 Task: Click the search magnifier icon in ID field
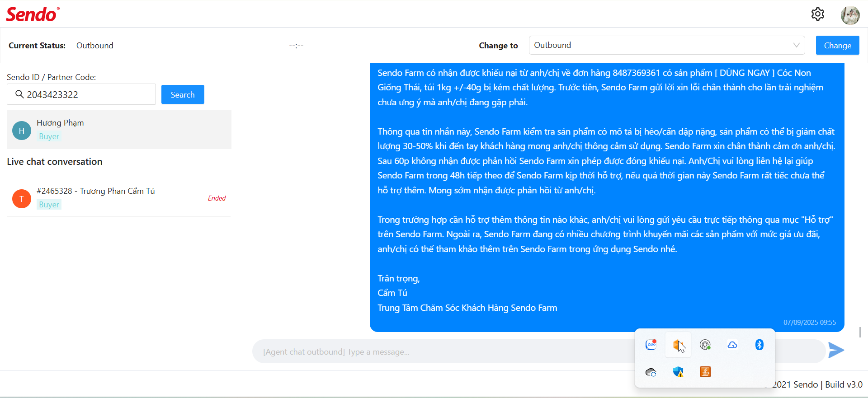19,94
